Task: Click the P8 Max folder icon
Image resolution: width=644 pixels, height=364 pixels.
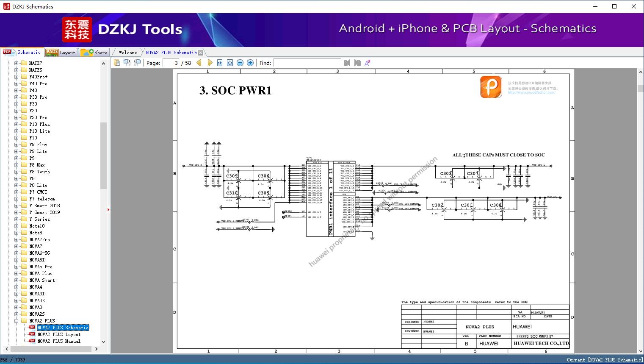Action: 24,165
